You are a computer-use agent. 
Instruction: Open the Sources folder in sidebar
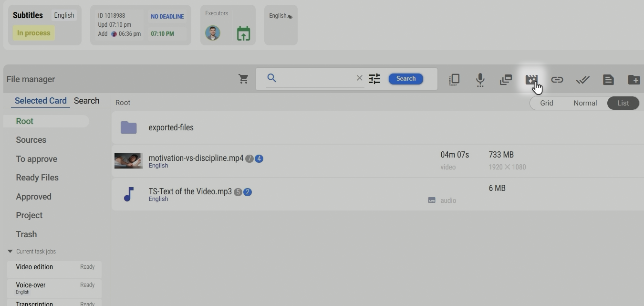pos(31,140)
